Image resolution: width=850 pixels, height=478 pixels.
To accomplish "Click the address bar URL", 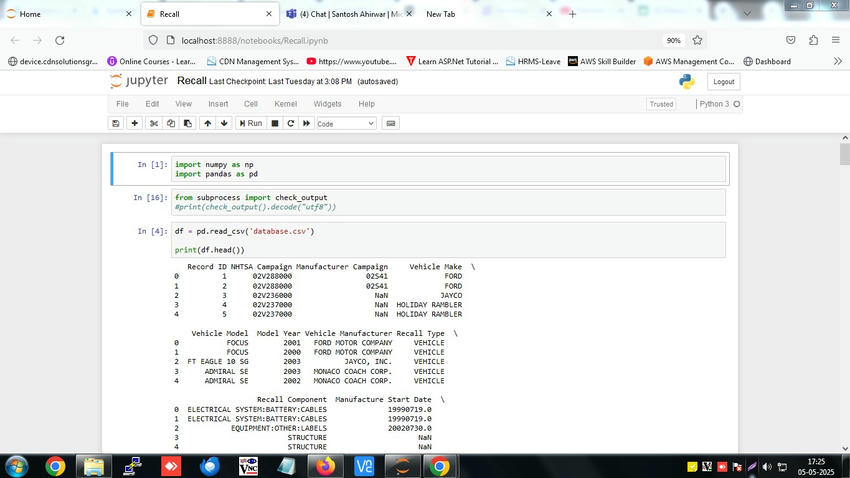I will point(255,41).
